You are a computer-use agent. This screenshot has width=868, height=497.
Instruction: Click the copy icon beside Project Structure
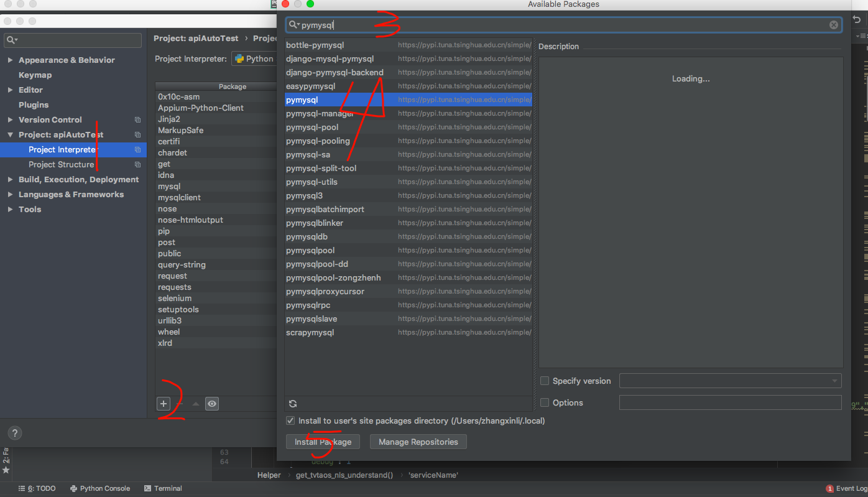(137, 165)
